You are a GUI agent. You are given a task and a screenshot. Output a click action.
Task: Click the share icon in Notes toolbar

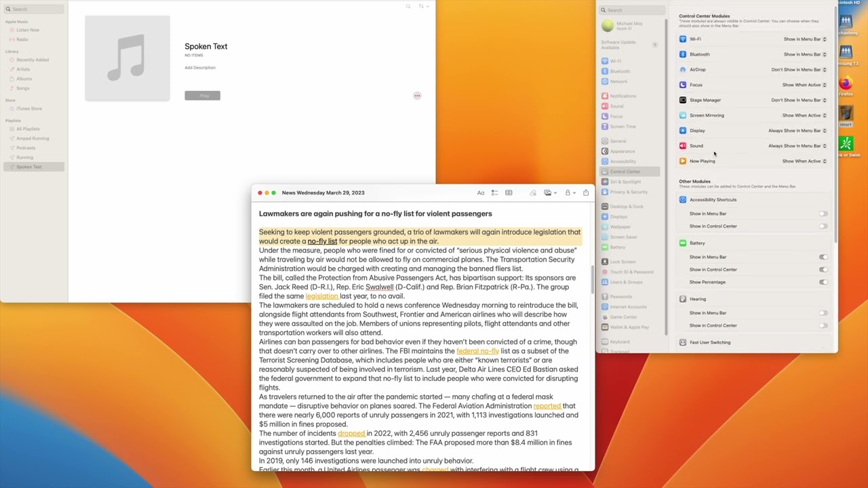click(x=586, y=193)
